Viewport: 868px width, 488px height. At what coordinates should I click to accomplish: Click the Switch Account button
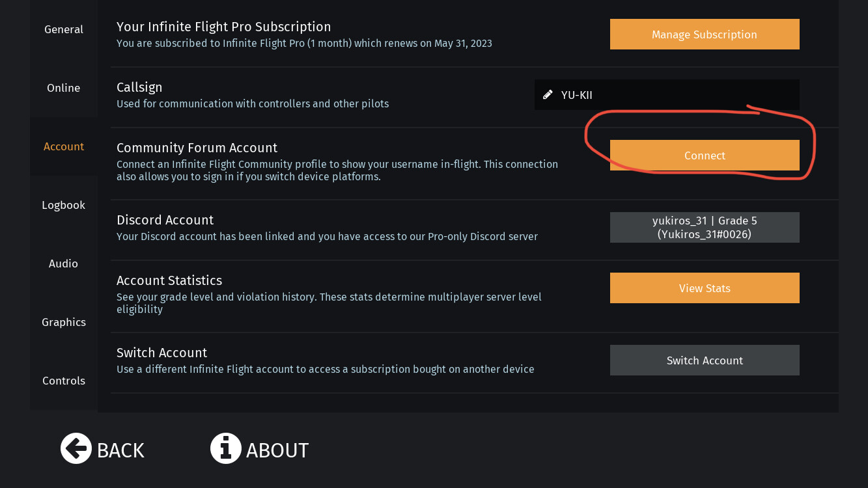click(x=705, y=360)
